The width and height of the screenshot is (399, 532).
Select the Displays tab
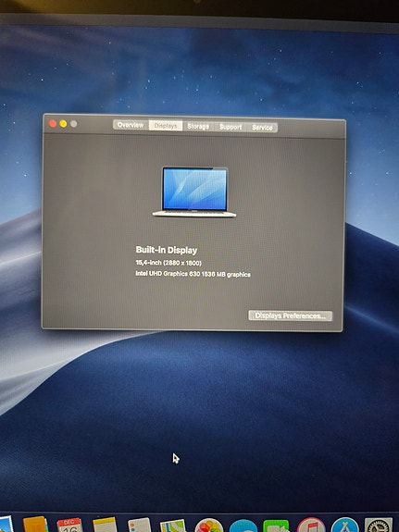pos(166,126)
